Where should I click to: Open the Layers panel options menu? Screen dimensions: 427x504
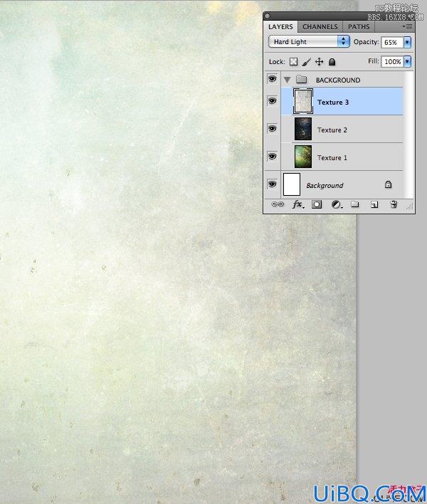pyautogui.click(x=407, y=26)
